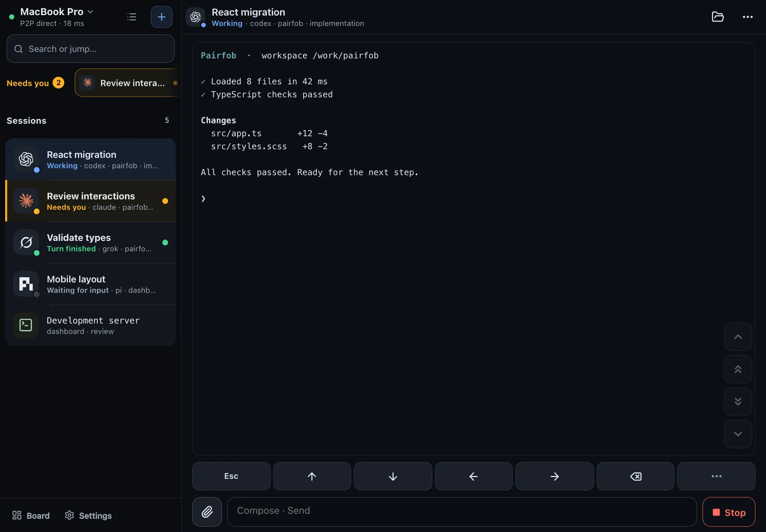Image resolution: width=766 pixels, height=532 pixels.
Task: Send the backspace key
Action: tap(635, 476)
